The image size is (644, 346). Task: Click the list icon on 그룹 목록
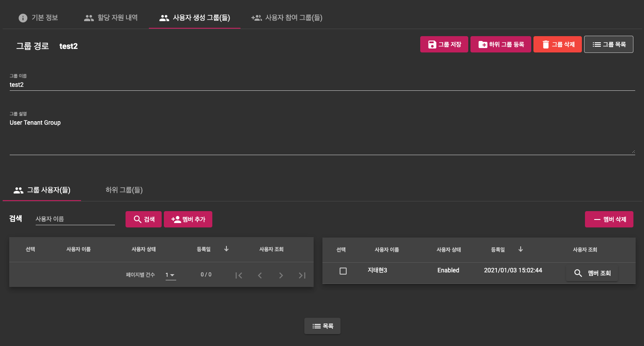[597, 45]
